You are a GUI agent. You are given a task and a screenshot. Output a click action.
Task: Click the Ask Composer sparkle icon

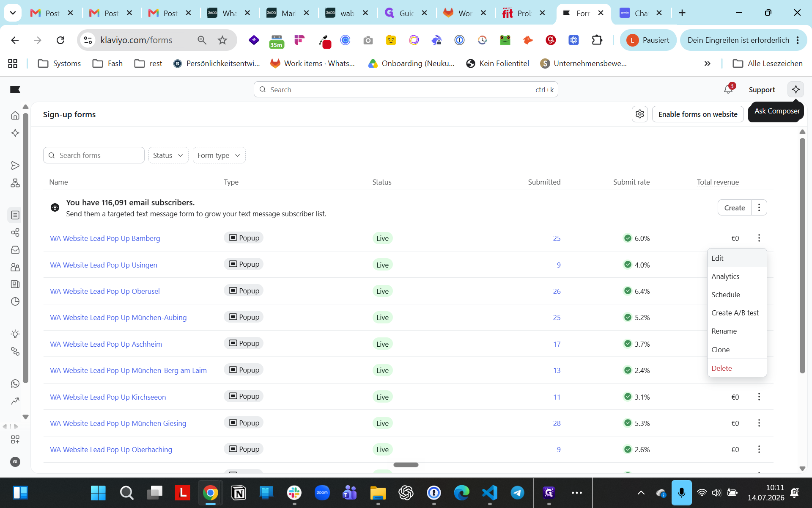point(796,89)
